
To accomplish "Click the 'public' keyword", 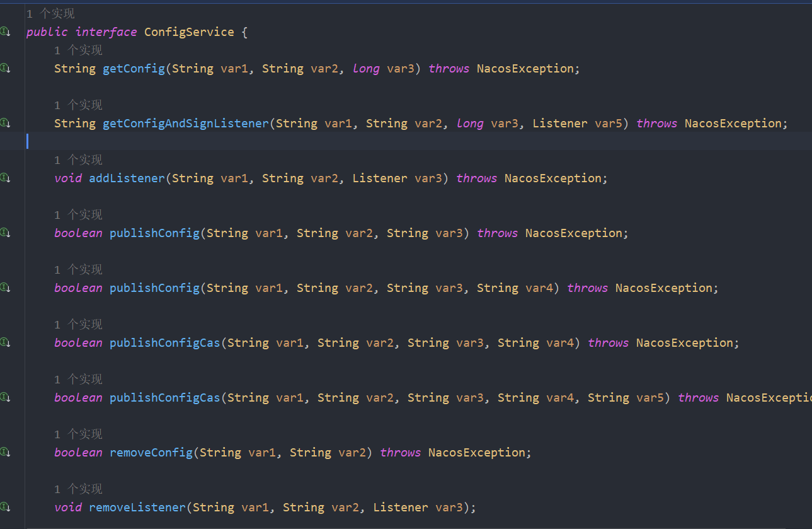I will click(x=47, y=32).
